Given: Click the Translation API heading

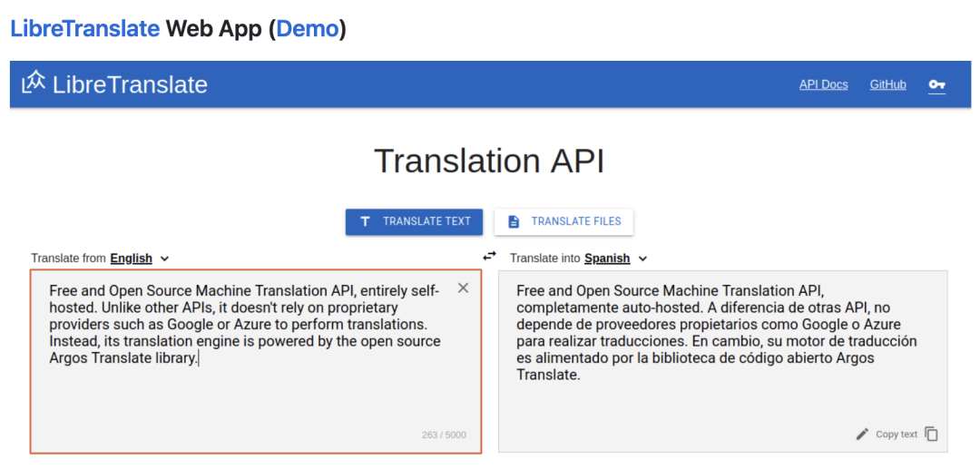Looking at the screenshot, I should click(489, 161).
